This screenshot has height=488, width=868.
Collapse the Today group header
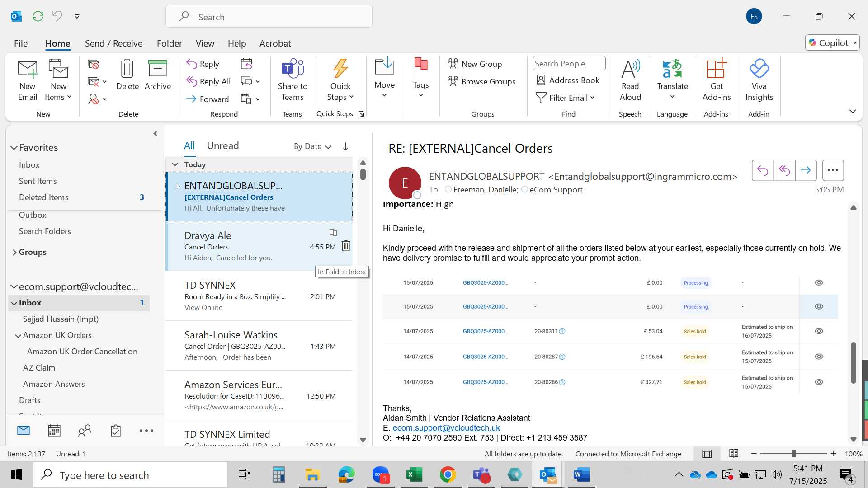point(175,164)
